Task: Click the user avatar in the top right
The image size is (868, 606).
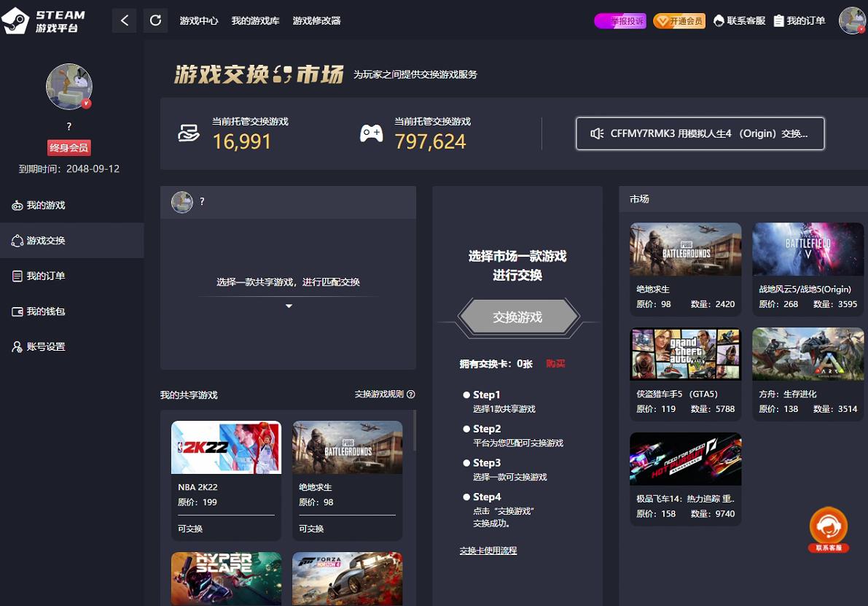Action: click(853, 20)
